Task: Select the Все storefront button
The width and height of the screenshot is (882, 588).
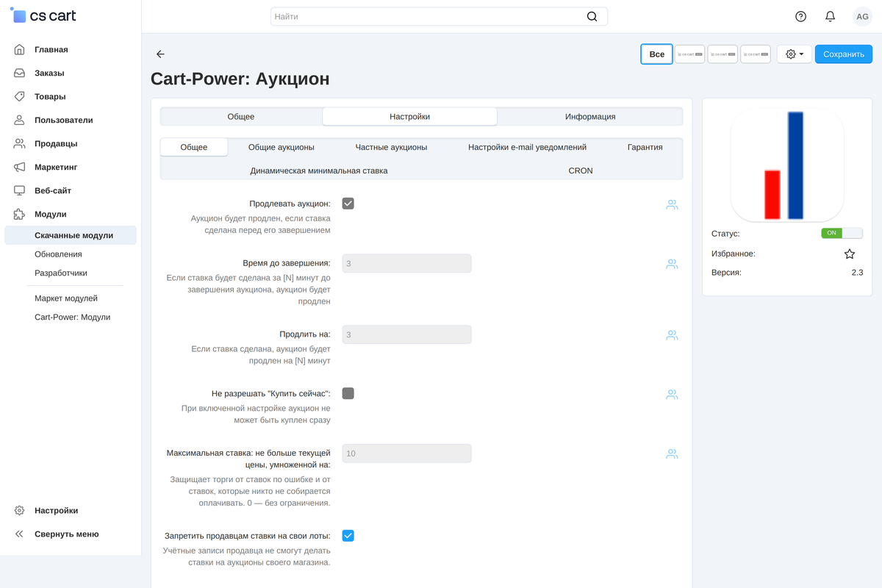Action: pos(657,54)
